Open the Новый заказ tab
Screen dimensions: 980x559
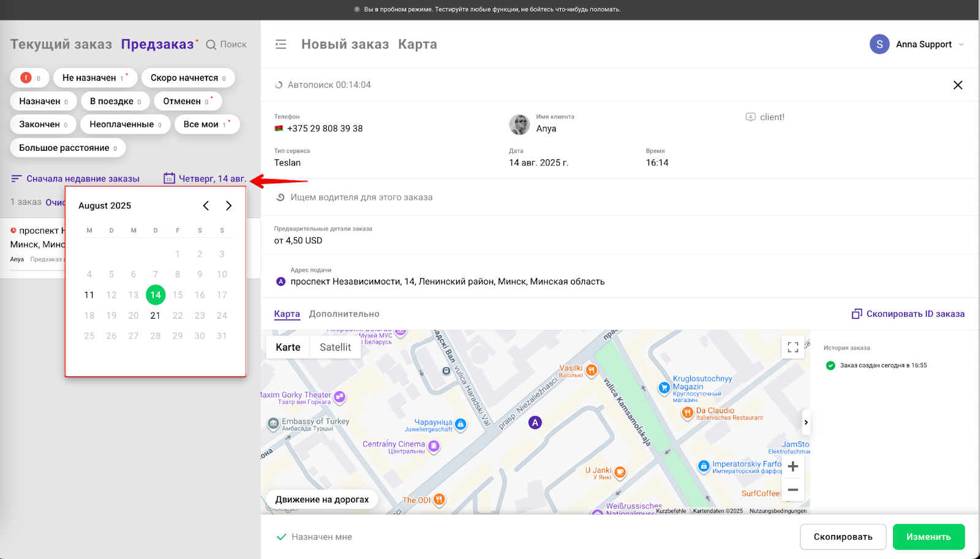345,44
